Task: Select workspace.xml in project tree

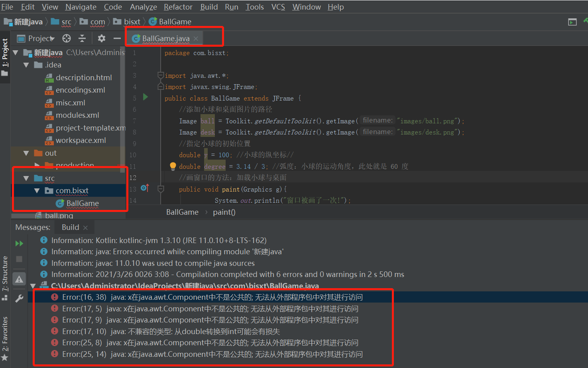Action: coord(75,140)
